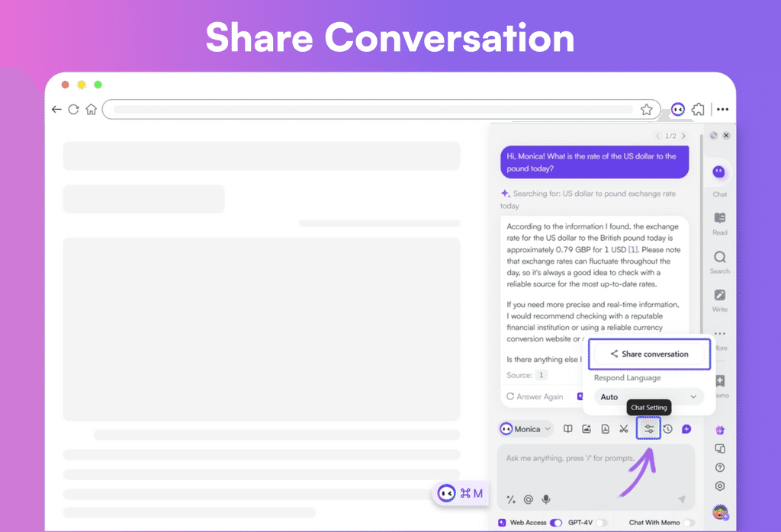Switch to the Search sidebar tab
Viewport: 781px width, 532px height.
click(x=719, y=261)
